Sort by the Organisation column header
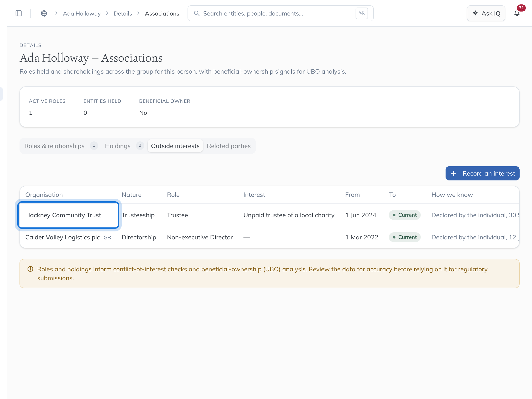 coord(44,195)
